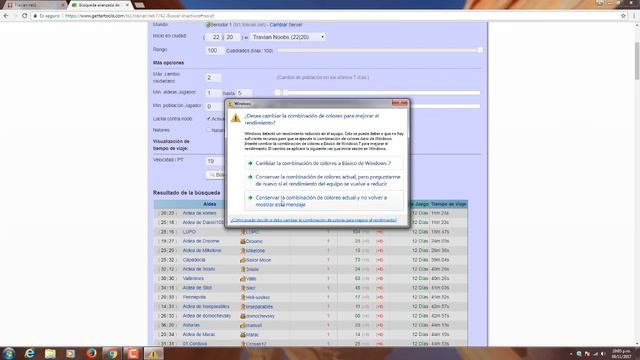Open File Explorer folder taskbar icon
The image size is (640, 360).
(50, 353)
